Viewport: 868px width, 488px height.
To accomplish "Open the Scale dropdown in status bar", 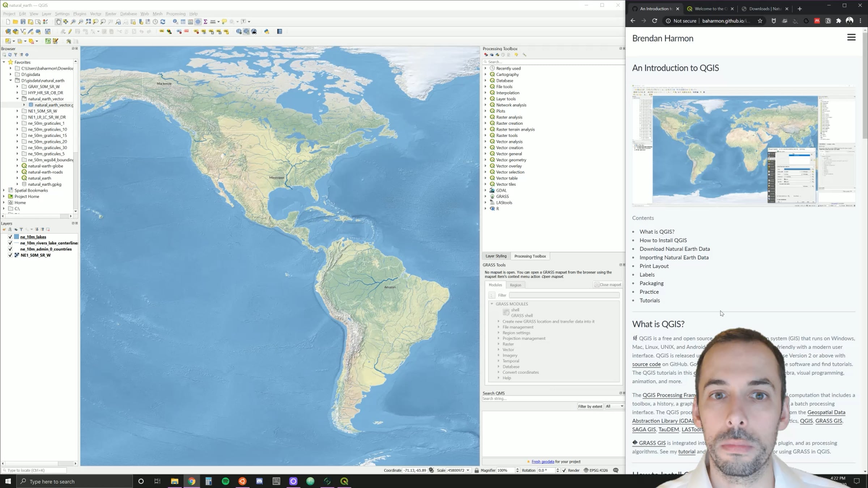I will (468, 470).
